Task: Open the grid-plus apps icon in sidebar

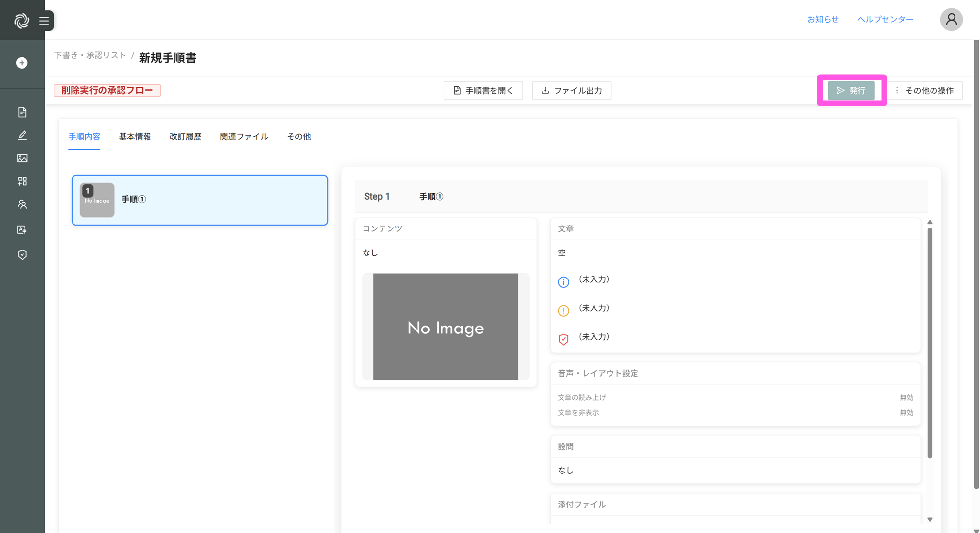Action: click(22, 181)
